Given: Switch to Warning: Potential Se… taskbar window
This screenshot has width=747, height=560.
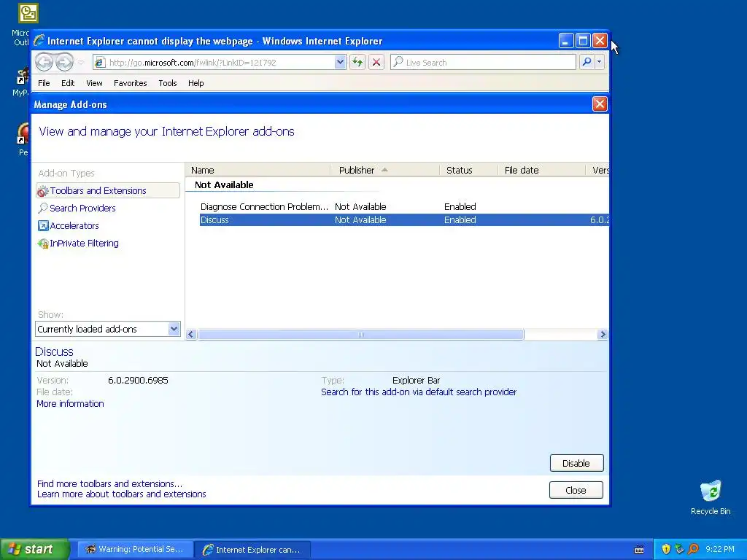Looking at the screenshot, I should pyautogui.click(x=135, y=550).
